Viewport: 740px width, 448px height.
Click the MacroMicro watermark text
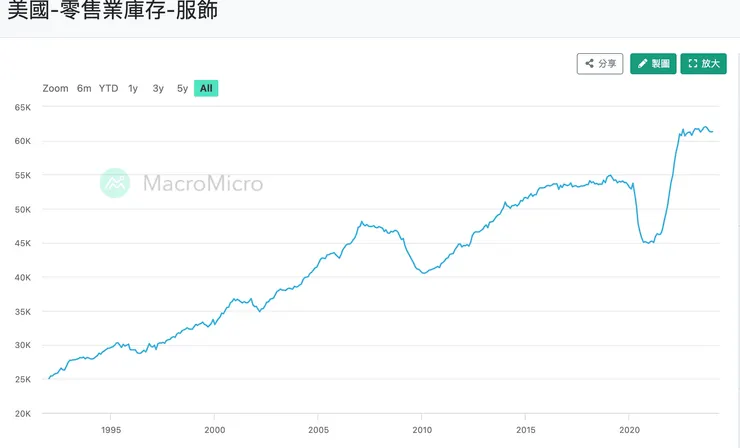tap(203, 183)
